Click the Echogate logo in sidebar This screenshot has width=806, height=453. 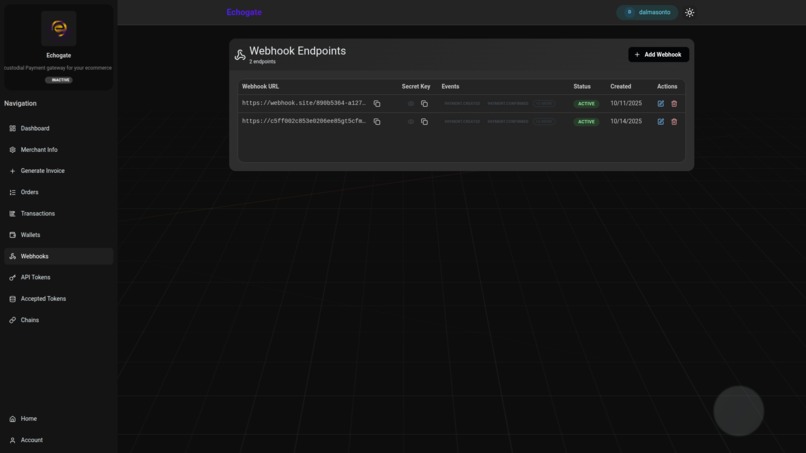[59, 28]
